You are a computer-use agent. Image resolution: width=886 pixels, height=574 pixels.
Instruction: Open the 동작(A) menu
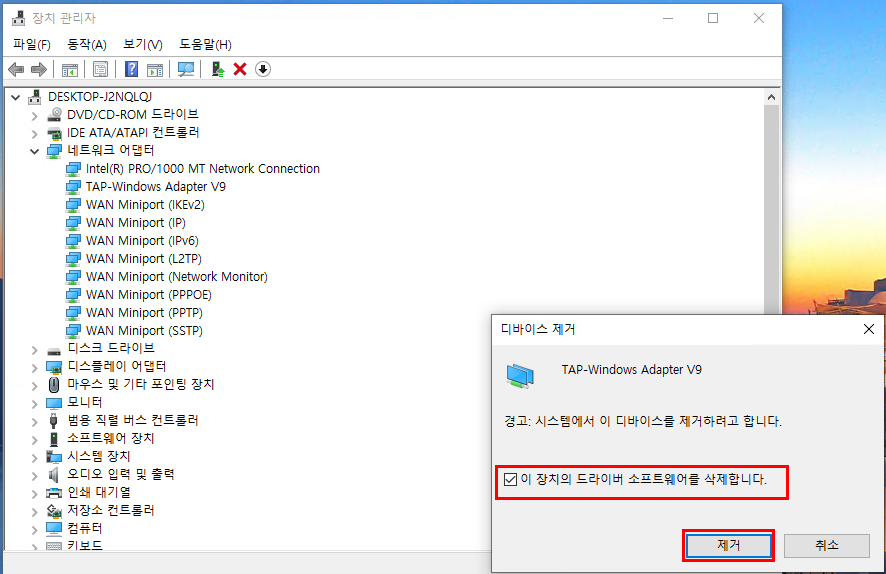tap(87, 44)
